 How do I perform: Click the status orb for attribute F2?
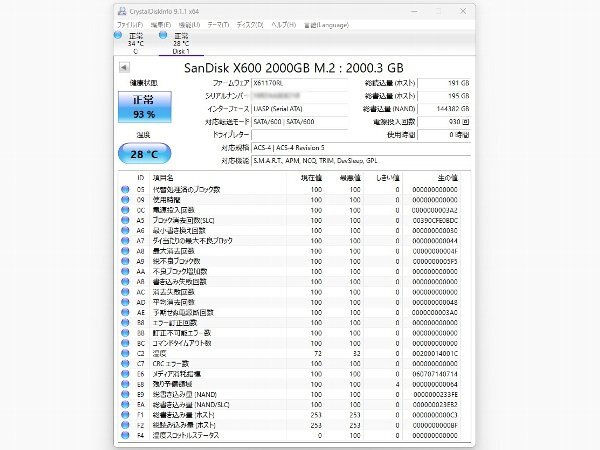coord(125,425)
